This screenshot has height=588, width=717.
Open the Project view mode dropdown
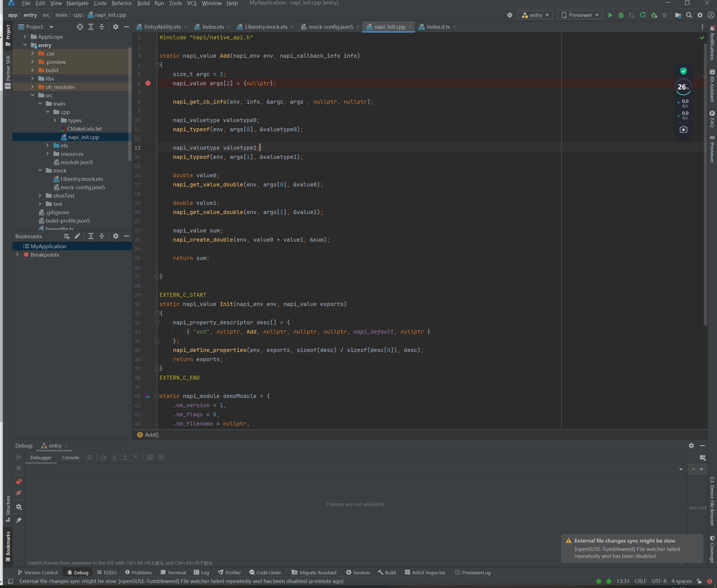click(51, 27)
